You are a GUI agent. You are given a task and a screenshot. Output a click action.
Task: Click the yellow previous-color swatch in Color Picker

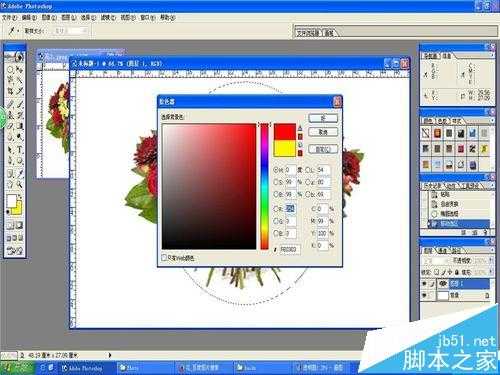[x=285, y=148]
